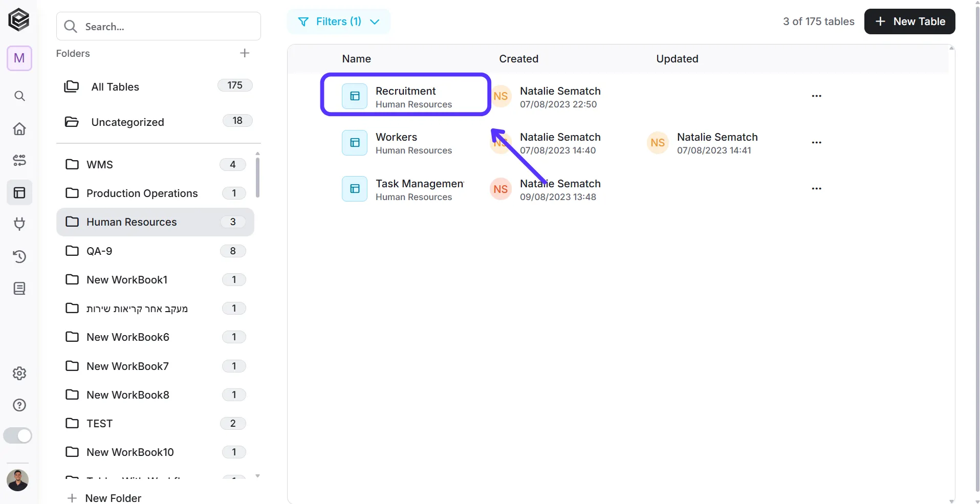
Task: Click the New Folder button
Action: click(104, 498)
